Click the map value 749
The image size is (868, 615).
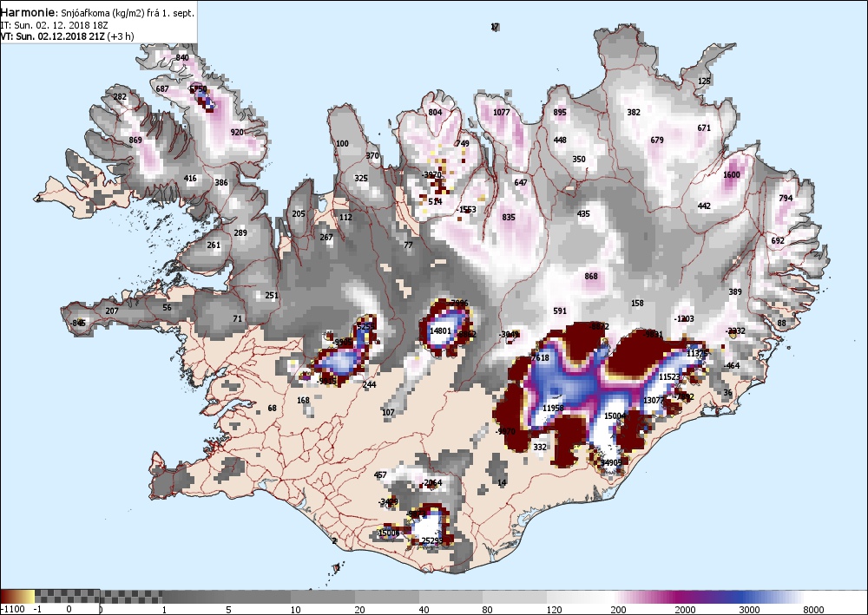click(x=463, y=143)
